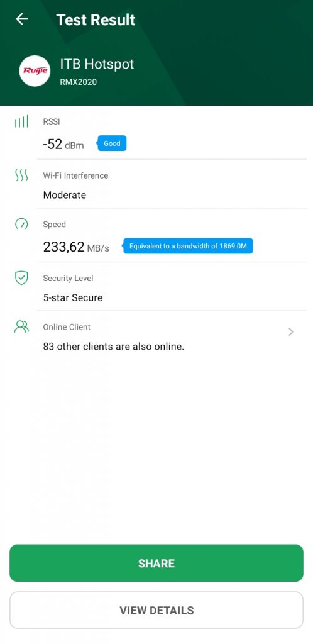Tap the Security Level shield icon

point(21,278)
